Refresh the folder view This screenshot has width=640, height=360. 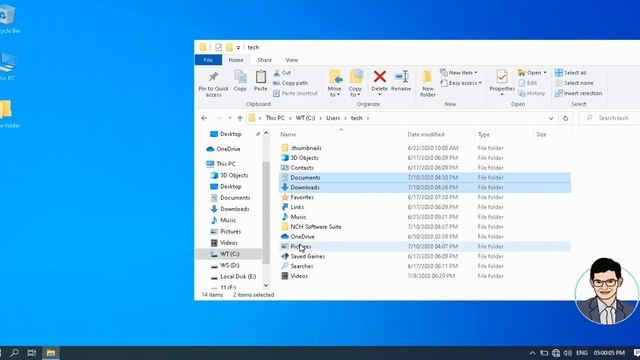(x=565, y=118)
